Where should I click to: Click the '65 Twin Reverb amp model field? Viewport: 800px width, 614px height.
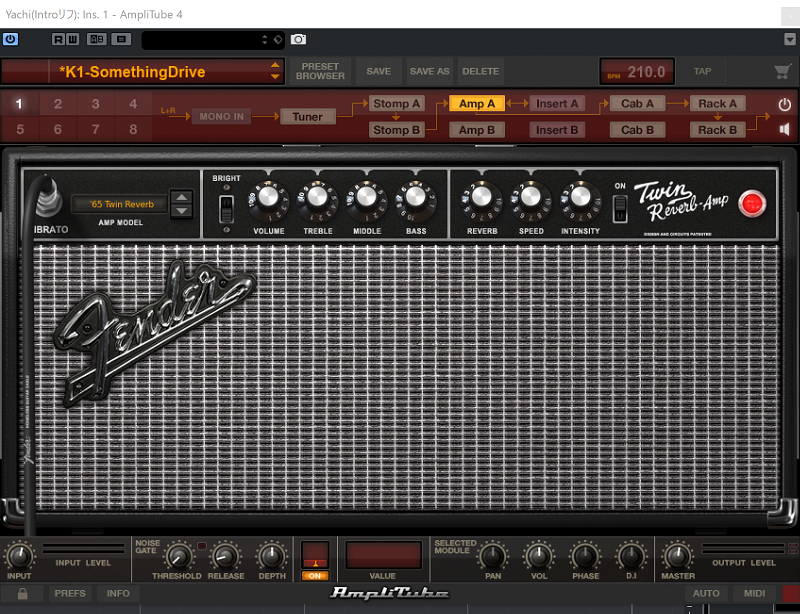click(120, 204)
